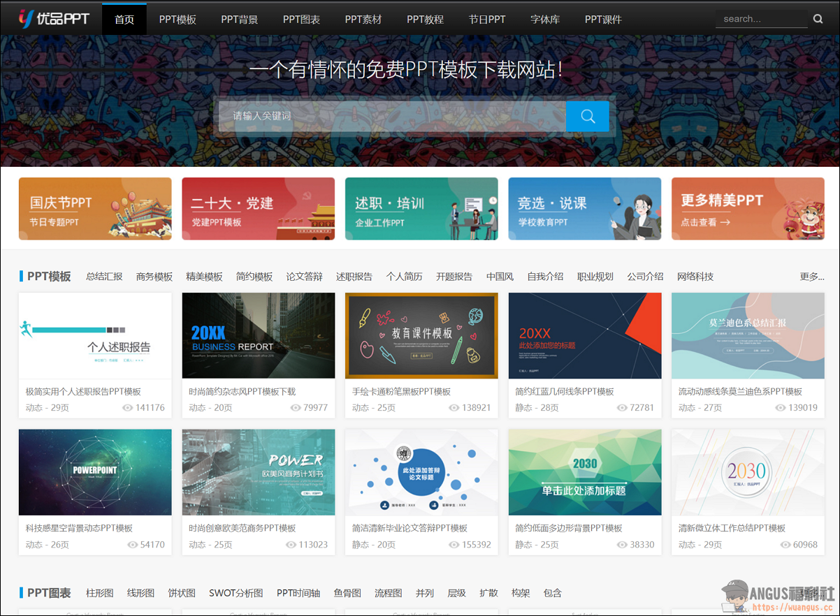The height and width of the screenshot is (616, 840).
Task: Click the 优品PPT site logo
Action: pyautogui.click(x=54, y=19)
